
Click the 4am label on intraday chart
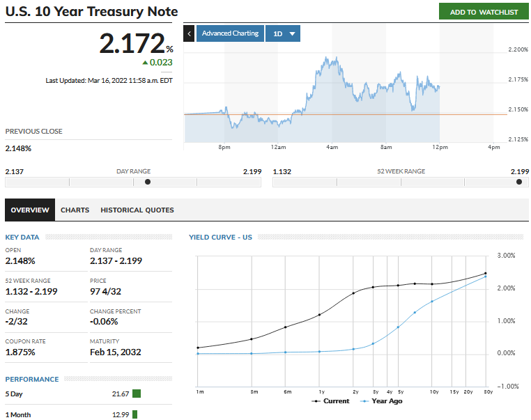coord(332,147)
